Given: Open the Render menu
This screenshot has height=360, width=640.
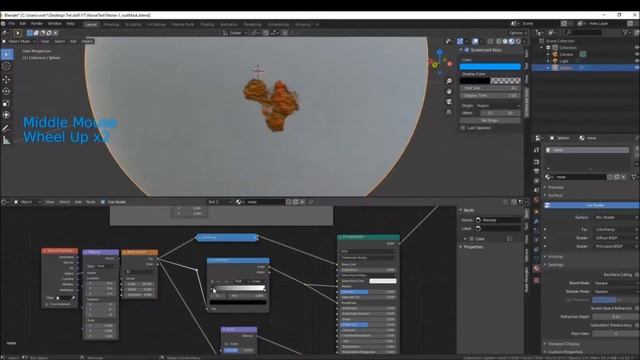Looking at the screenshot, I should [37, 24].
